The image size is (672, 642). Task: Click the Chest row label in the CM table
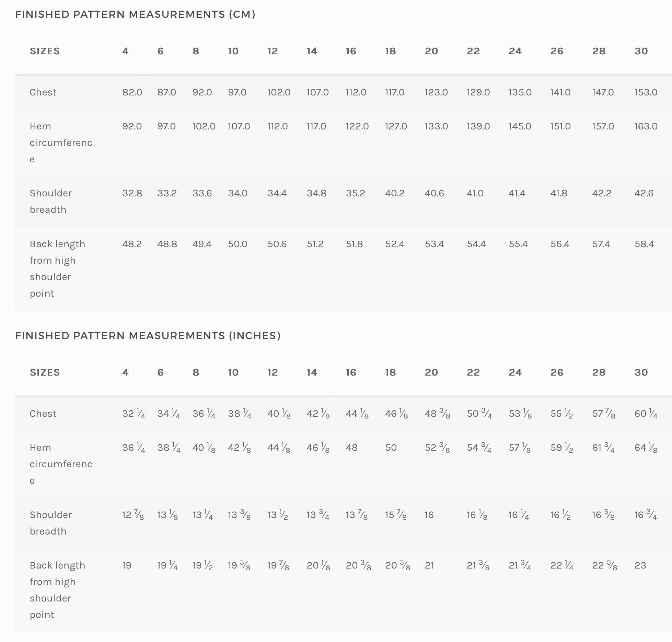tap(43, 92)
